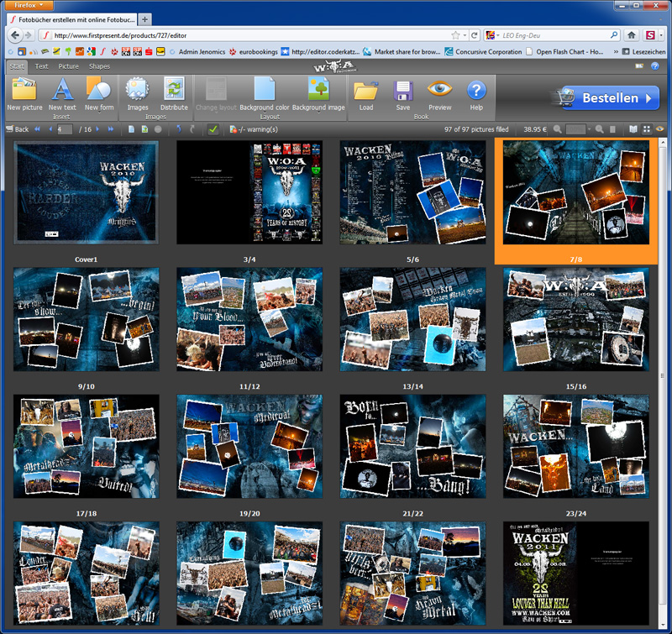Select the 17/18 page spread thumbnail
Viewport: 672px width, 634px height.
click(x=87, y=446)
